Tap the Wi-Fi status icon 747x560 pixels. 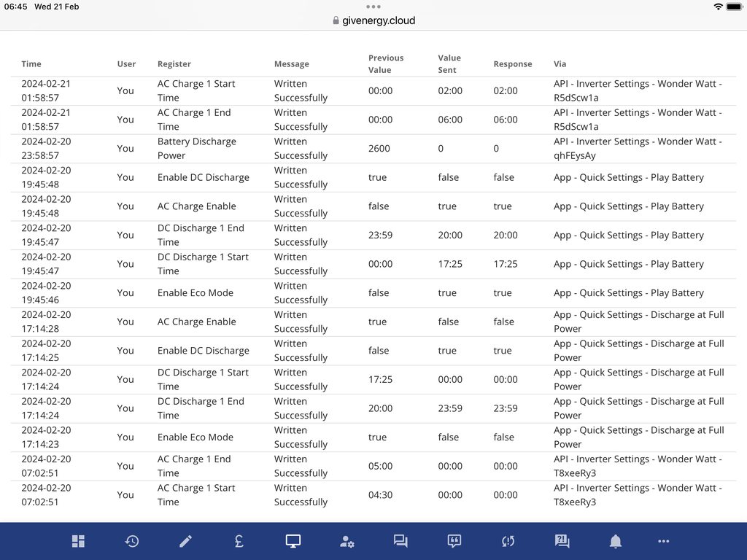click(x=719, y=7)
